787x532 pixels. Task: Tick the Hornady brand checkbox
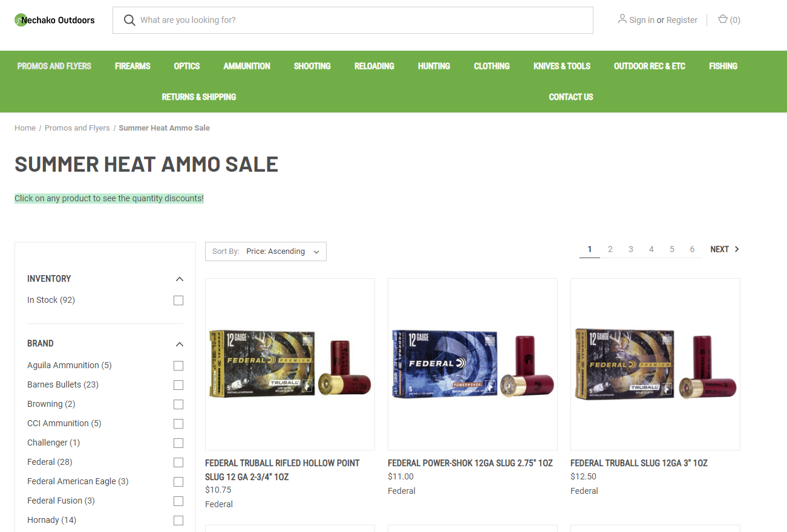(x=178, y=521)
